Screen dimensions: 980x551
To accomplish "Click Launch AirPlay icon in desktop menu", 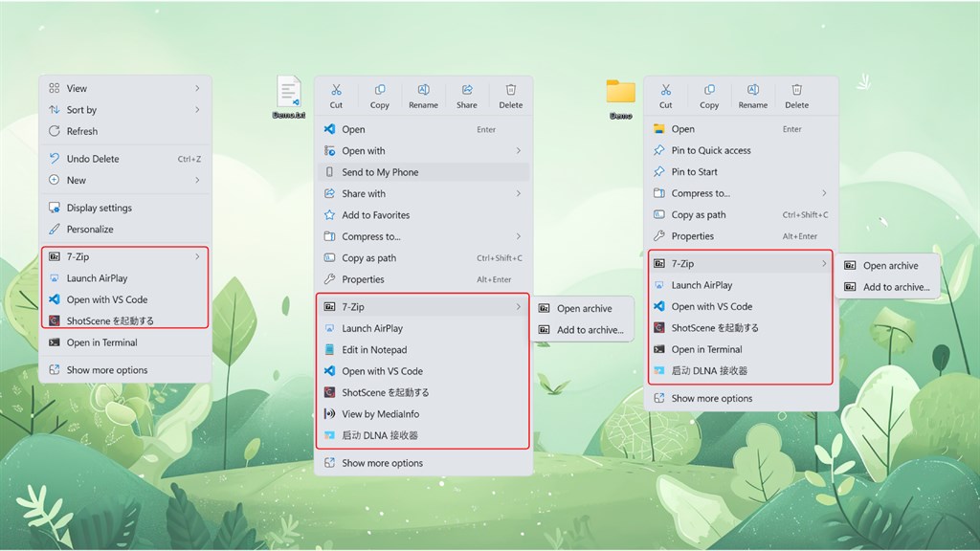I will tap(55, 278).
